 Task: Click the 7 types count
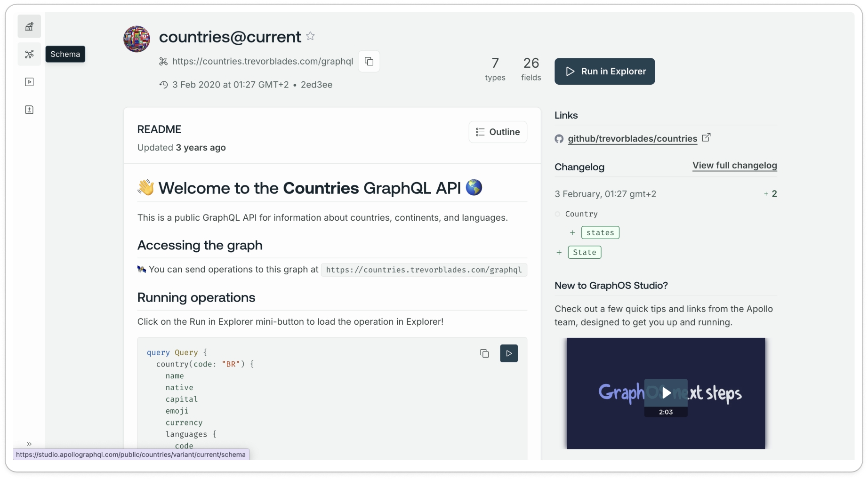pyautogui.click(x=495, y=69)
